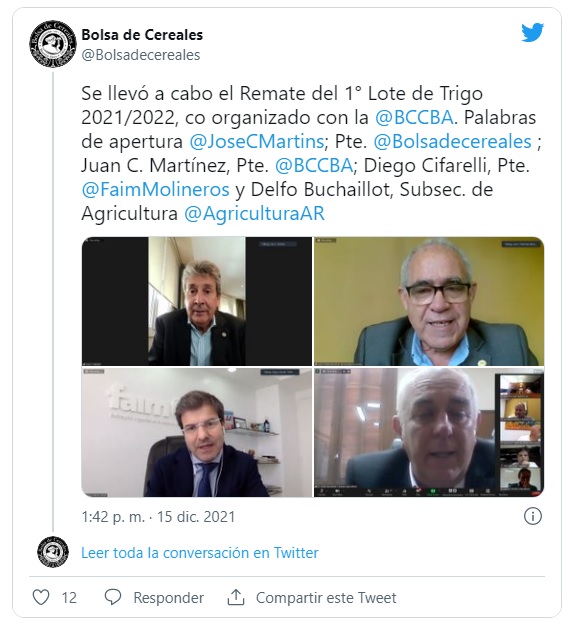Follow the first @BCCBA mention link
571x627 pixels.
414,118
